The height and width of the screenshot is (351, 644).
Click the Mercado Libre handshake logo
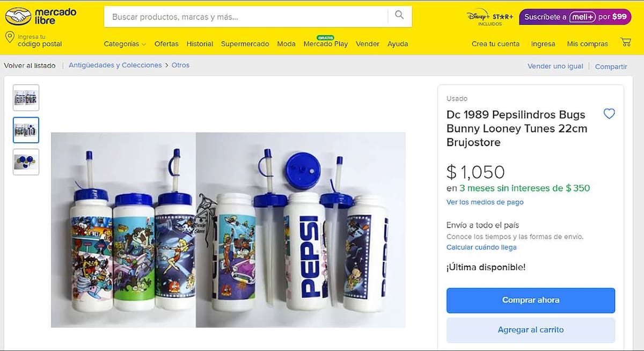(x=18, y=17)
